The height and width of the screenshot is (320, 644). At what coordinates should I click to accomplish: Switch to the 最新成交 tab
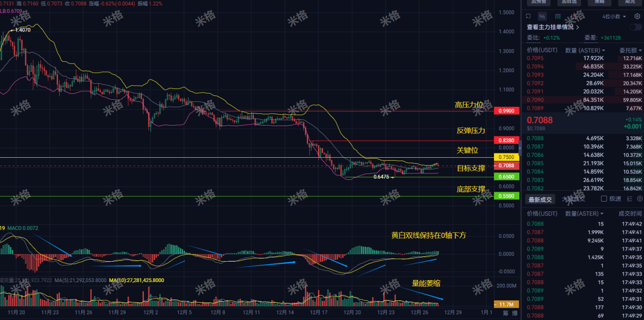pos(540,199)
